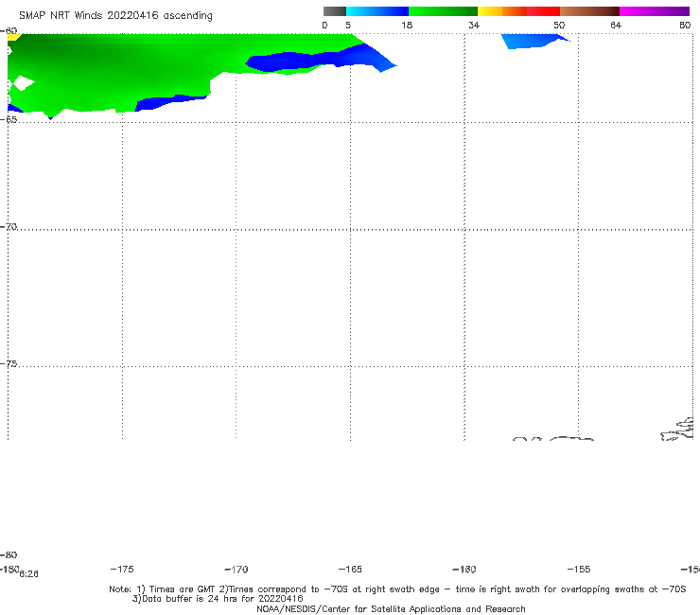Click the latitude label '-70'
Screen dimensions: 700x615
(9, 227)
